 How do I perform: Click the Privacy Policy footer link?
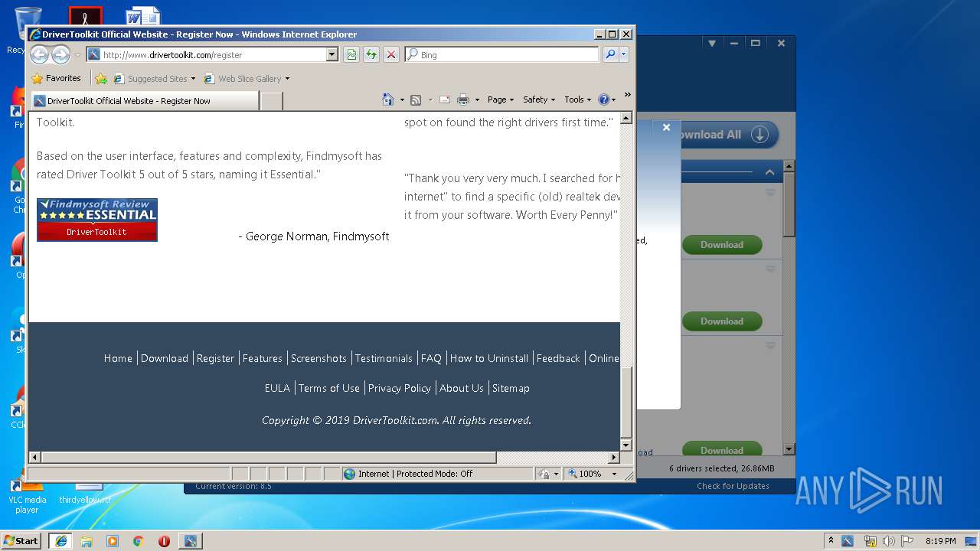(x=400, y=388)
